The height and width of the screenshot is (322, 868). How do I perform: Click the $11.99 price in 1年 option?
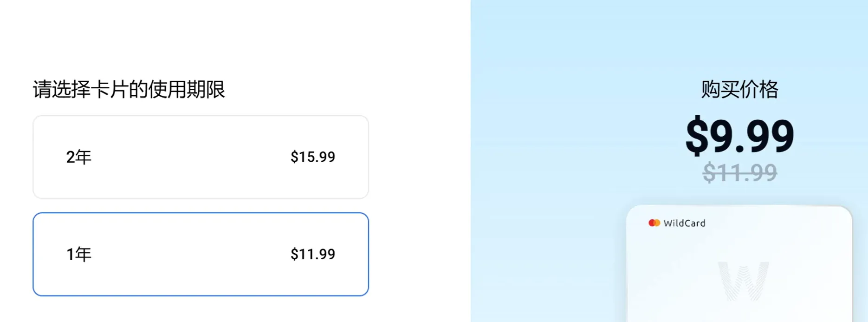click(x=313, y=254)
